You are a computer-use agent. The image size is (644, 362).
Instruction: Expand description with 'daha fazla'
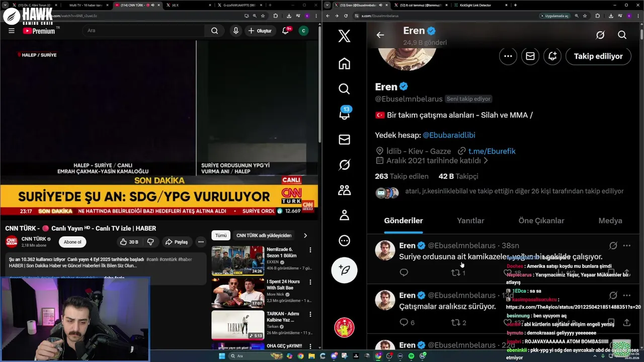[114, 278]
